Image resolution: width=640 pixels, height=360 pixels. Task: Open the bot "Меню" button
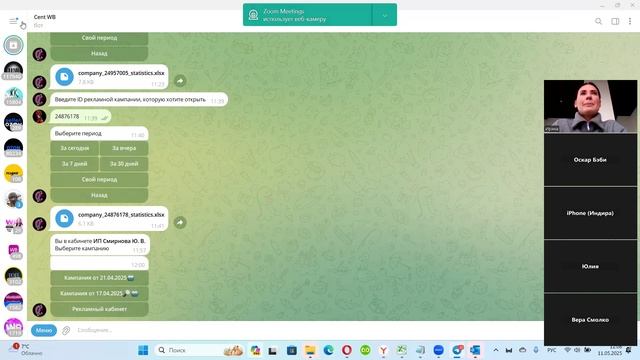click(44, 330)
